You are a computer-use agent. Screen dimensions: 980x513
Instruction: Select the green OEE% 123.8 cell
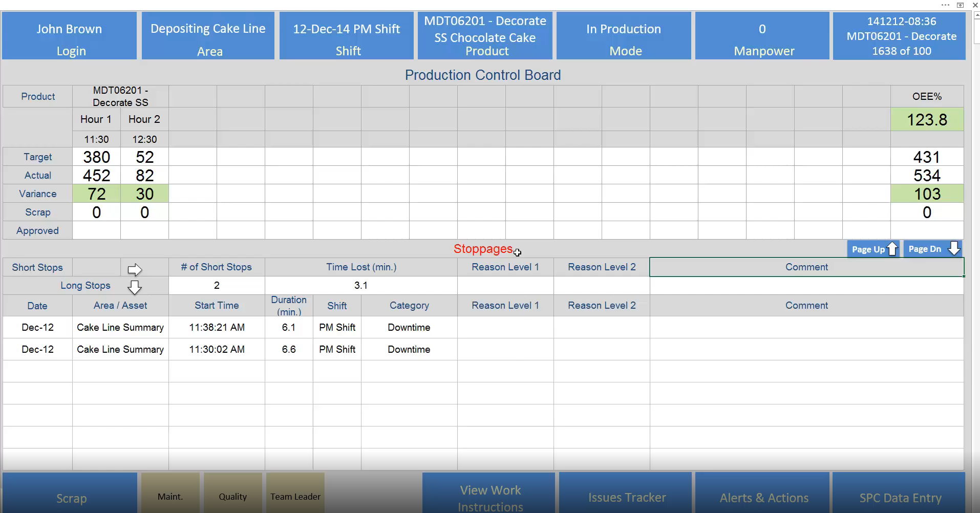pos(927,120)
